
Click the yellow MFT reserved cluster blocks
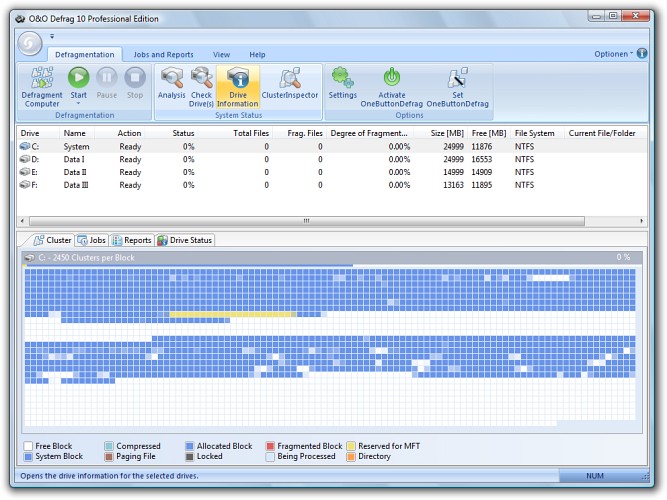point(233,314)
